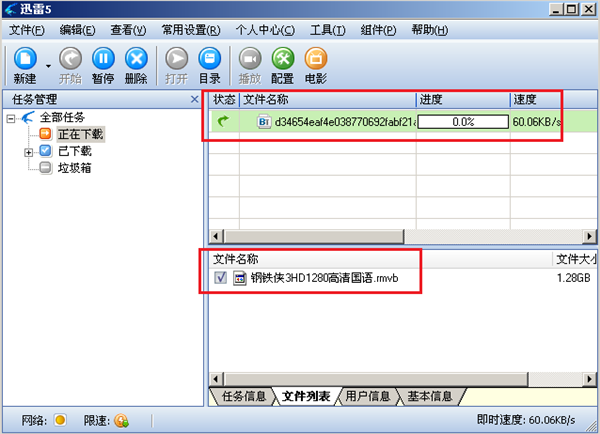Select the d34654eaf4e038770692fabf21 task name
600x434 pixels.
[345, 122]
